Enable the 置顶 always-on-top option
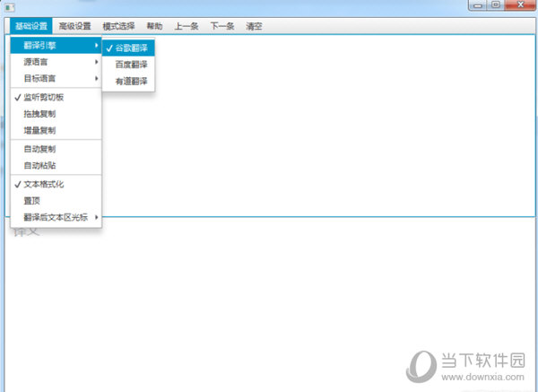538x392 pixels. point(56,201)
